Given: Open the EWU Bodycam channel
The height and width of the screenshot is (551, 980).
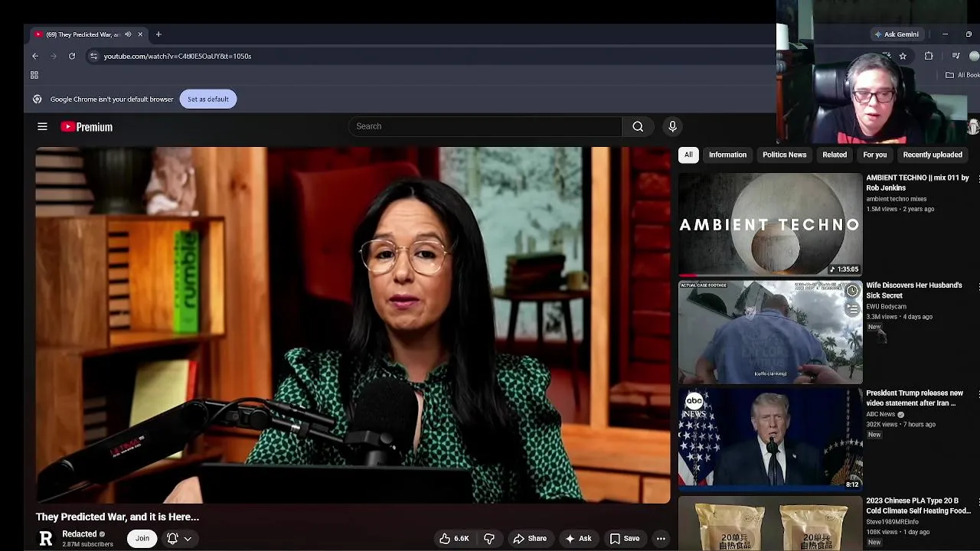Looking at the screenshot, I should pyautogui.click(x=886, y=307).
